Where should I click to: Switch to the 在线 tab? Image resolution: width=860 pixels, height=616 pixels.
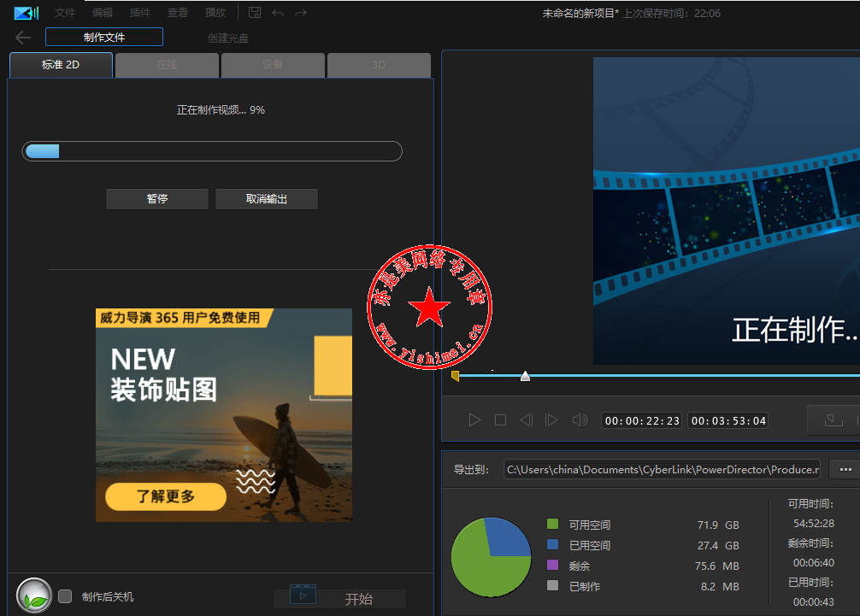point(167,65)
